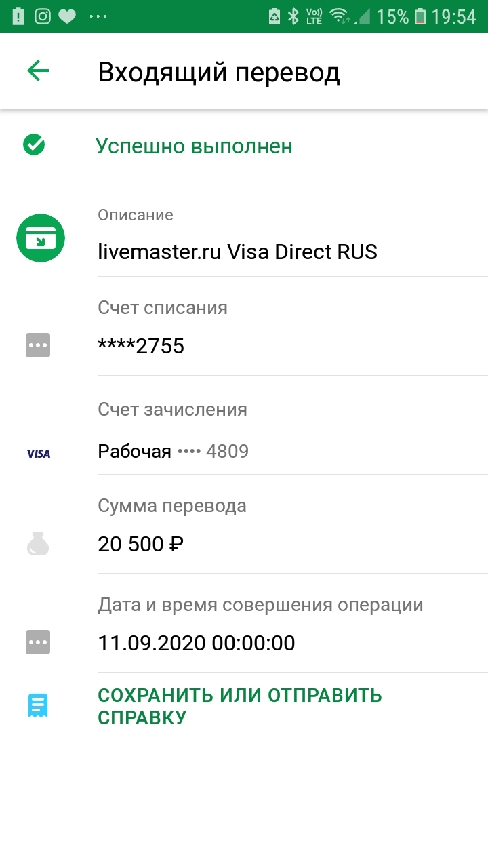Tap the VISA logo icon
Screen dimensions: 488x868
coord(38,453)
